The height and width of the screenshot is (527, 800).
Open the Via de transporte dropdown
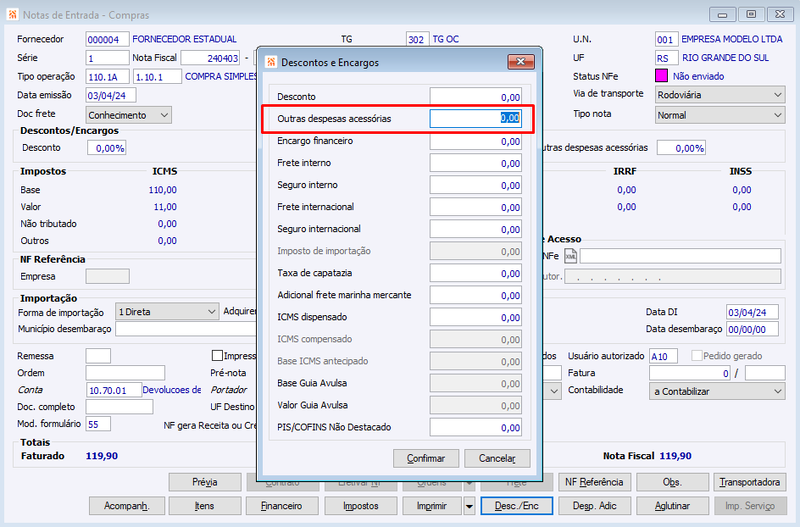[720, 95]
